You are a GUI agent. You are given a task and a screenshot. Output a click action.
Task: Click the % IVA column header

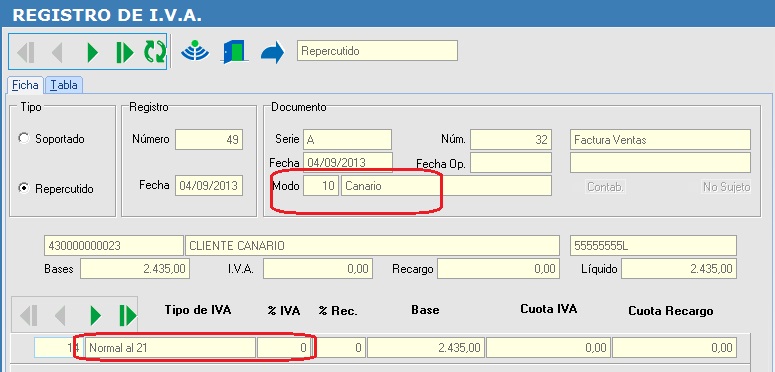[284, 311]
